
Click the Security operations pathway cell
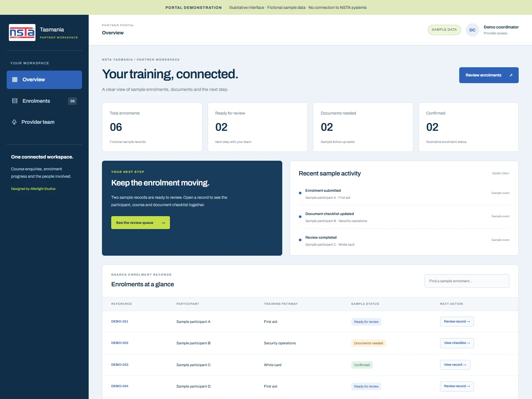(280, 343)
